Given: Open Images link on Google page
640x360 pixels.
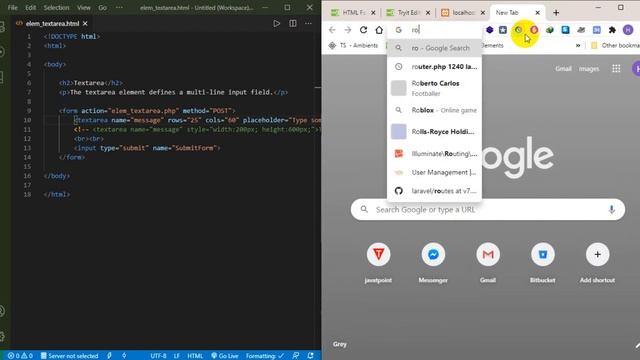Looking at the screenshot, I should 589,69.
